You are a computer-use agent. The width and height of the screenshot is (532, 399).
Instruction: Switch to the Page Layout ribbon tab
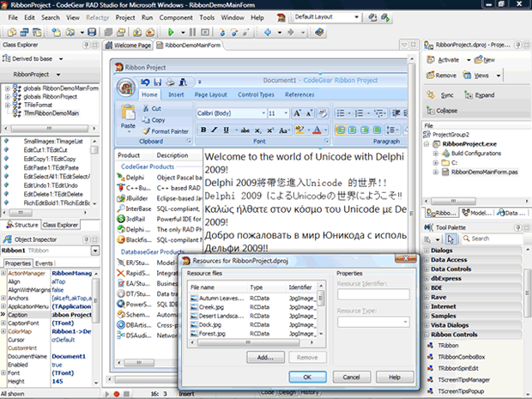coord(210,94)
